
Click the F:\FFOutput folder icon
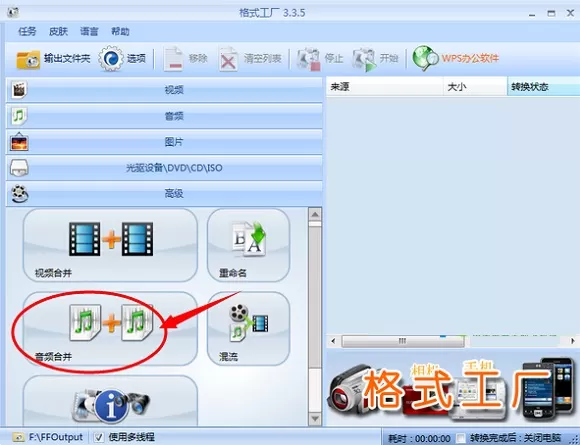(18, 438)
